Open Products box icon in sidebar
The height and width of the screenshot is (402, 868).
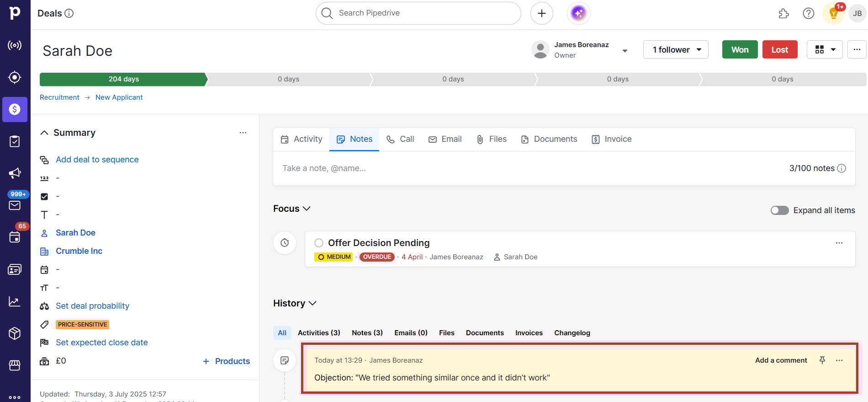pos(15,333)
